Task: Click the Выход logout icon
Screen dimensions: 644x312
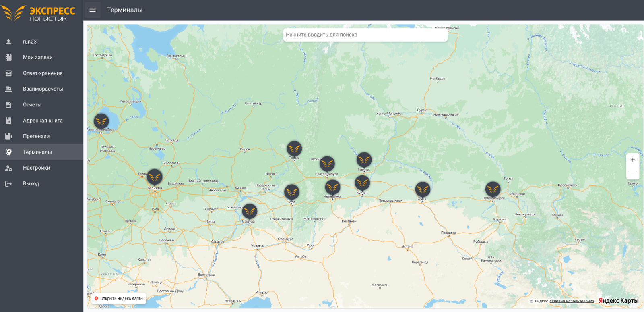Action: click(x=8, y=183)
